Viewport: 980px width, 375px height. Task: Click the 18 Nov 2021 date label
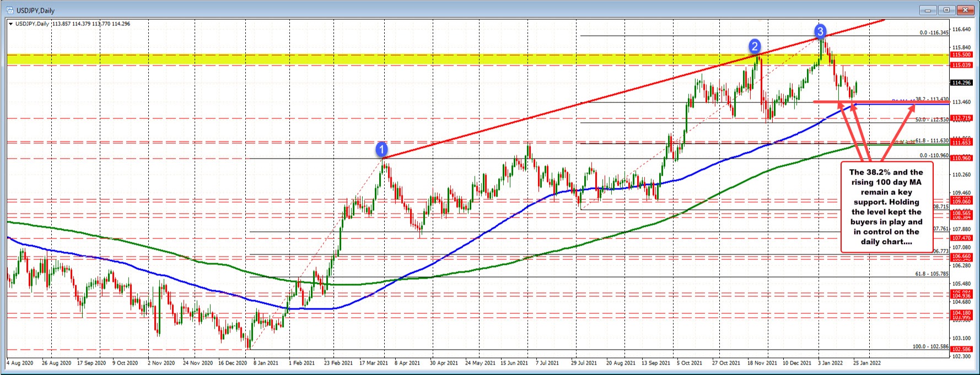pos(762,363)
